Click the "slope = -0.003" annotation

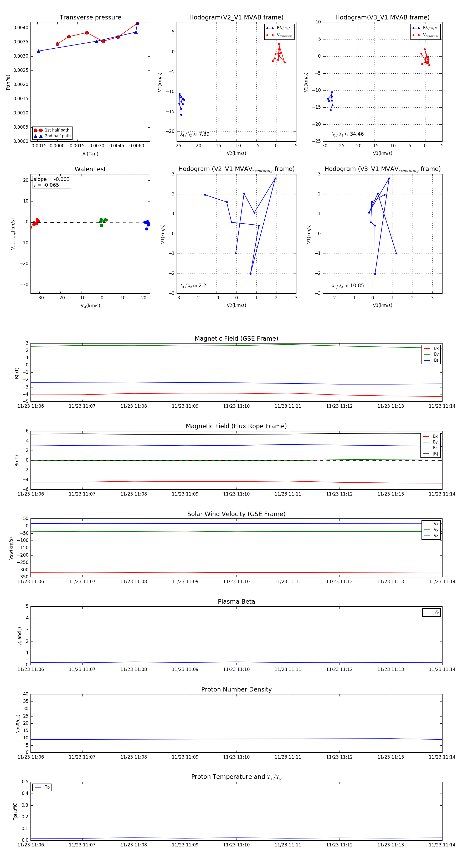[x=52, y=179]
